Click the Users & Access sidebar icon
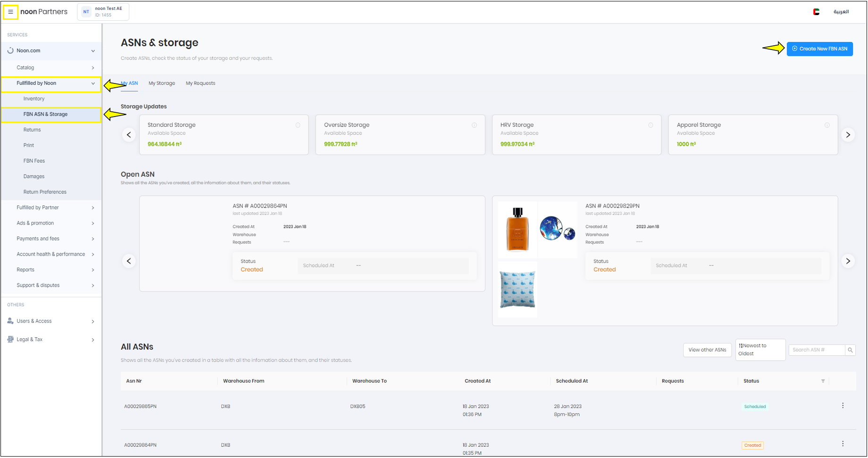 click(x=10, y=321)
